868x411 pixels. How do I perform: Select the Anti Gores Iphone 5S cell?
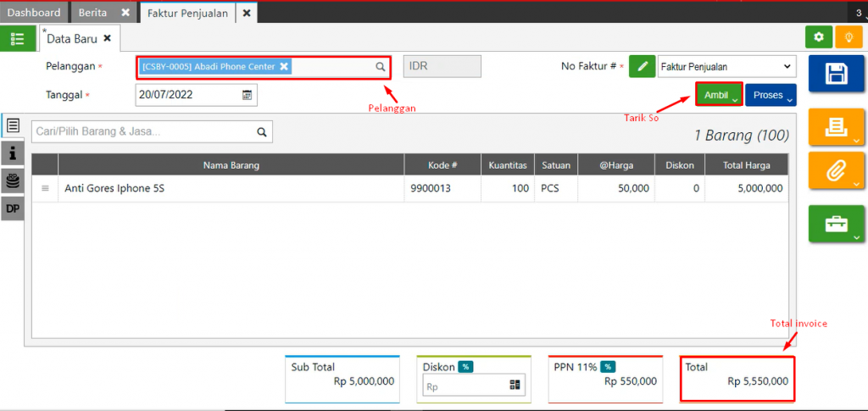click(231, 189)
